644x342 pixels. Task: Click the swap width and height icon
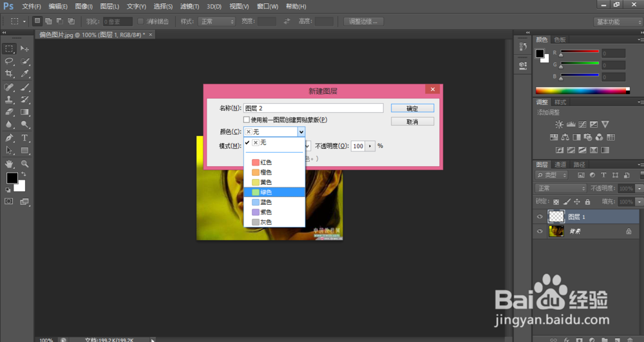click(x=287, y=21)
